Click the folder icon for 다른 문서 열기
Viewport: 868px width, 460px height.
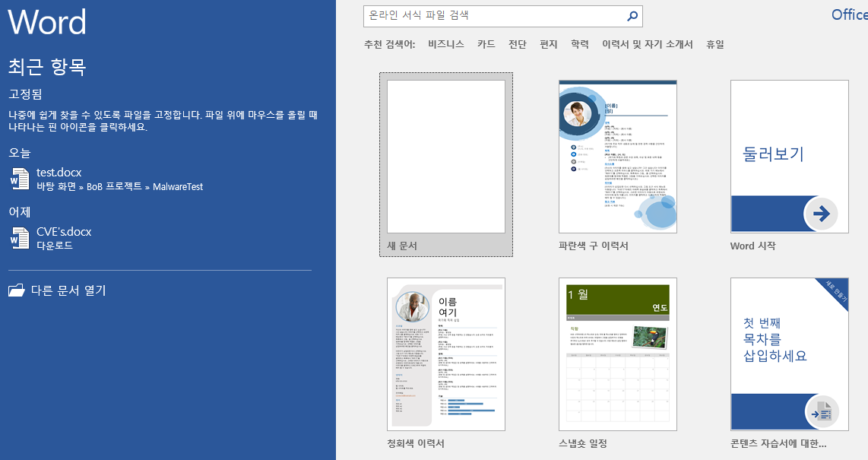[17, 290]
